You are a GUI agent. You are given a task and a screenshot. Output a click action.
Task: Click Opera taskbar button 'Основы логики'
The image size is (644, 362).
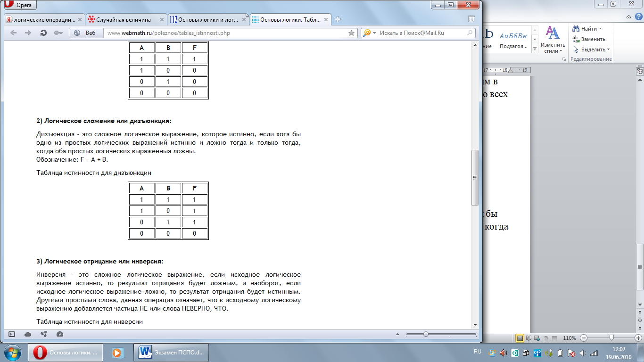(66, 353)
